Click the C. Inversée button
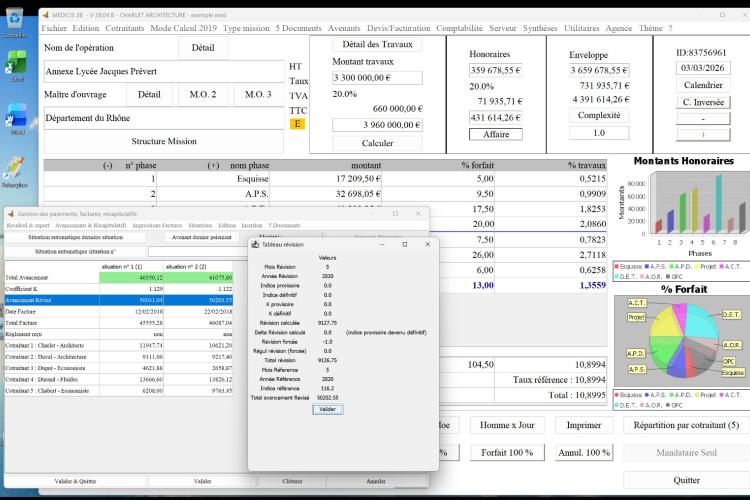This screenshot has height=500, width=750. 703,102
